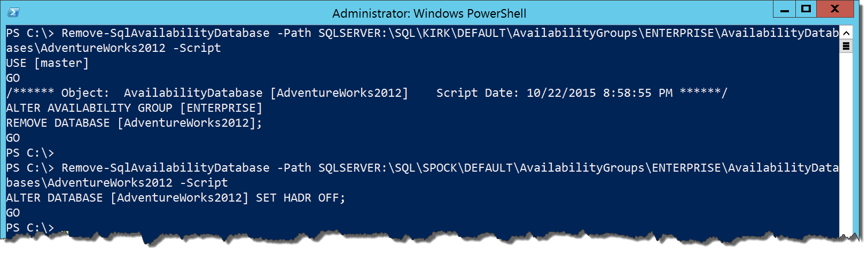Maximize the PowerShell window
Image resolution: width=868 pixels, height=254 pixels.
coord(806,9)
